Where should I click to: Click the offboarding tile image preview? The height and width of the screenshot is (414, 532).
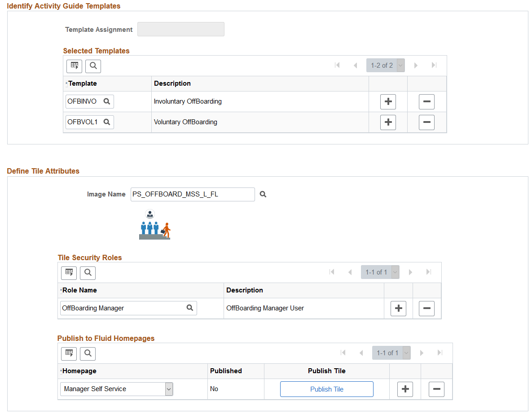pos(154,225)
